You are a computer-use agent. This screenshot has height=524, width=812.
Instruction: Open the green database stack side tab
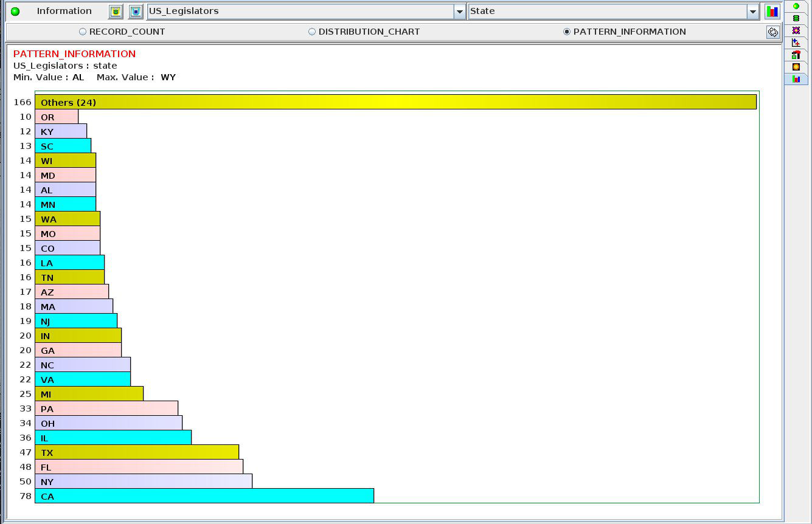tap(796, 18)
